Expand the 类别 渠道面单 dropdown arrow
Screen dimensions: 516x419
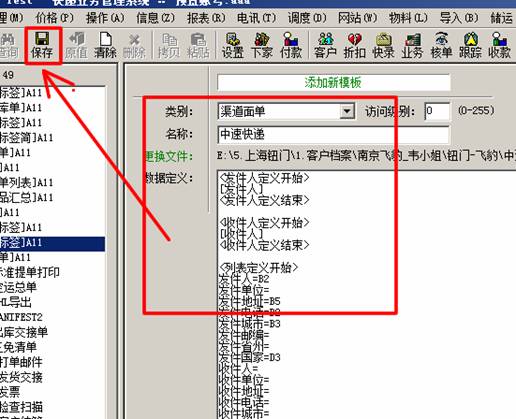347,111
